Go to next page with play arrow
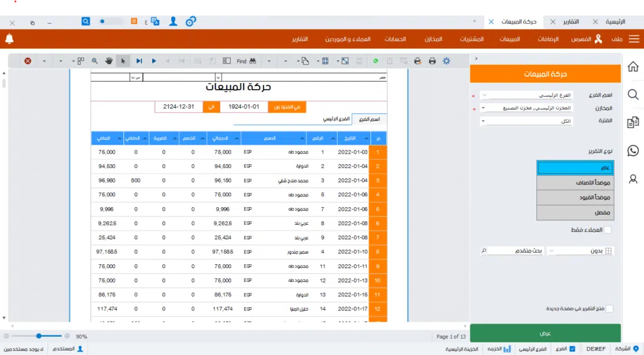Image resolution: width=644 pixels, height=355 pixels. pos(154,61)
